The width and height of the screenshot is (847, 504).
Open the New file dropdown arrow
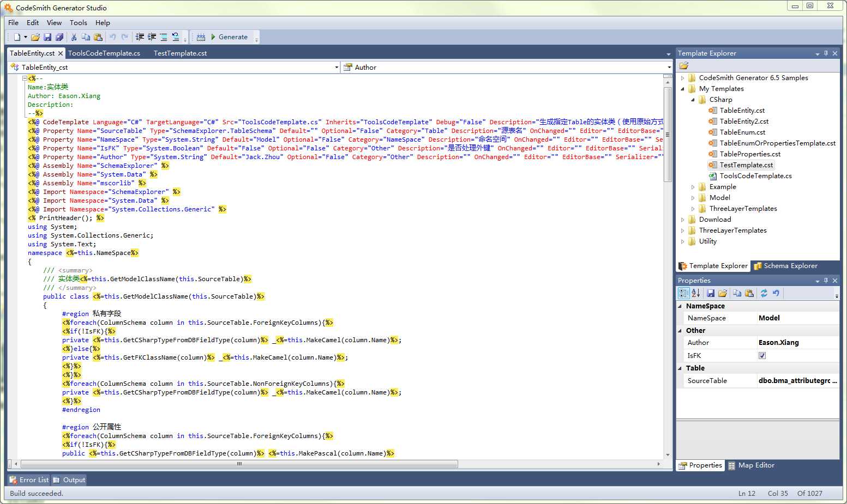tap(25, 37)
